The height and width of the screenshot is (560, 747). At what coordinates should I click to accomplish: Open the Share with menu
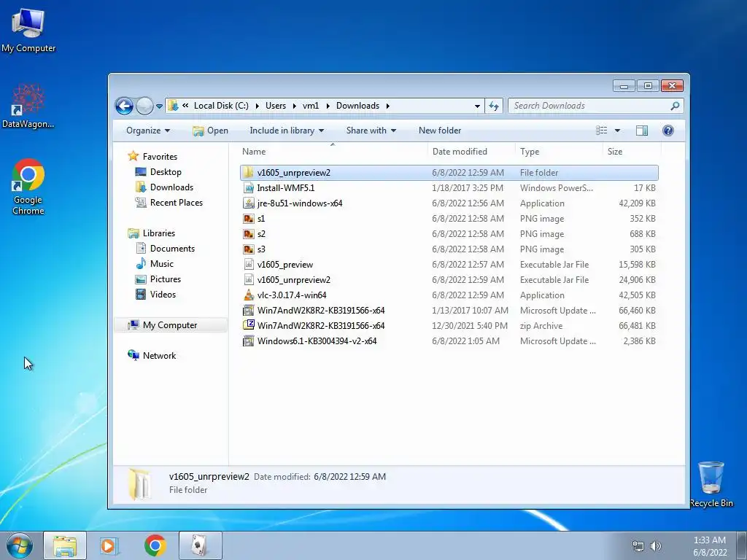(371, 131)
